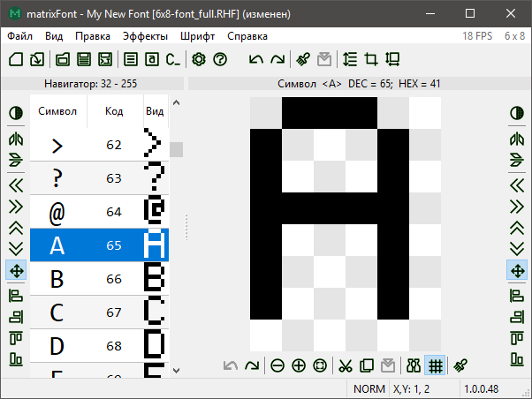532x399 pixels.
Task: Shift up with left sidebar double chevron
Action: pyautogui.click(x=16, y=228)
